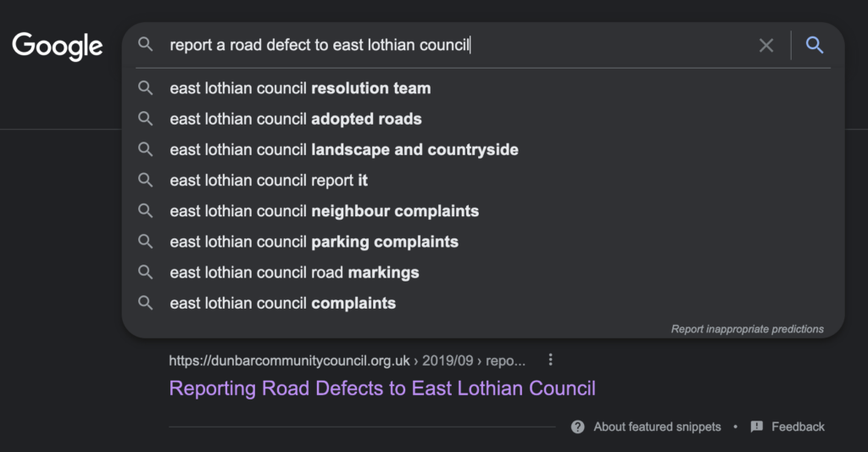Image resolution: width=868 pixels, height=452 pixels.
Task: Clear the search box with X icon
Action: click(x=766, y=46)
